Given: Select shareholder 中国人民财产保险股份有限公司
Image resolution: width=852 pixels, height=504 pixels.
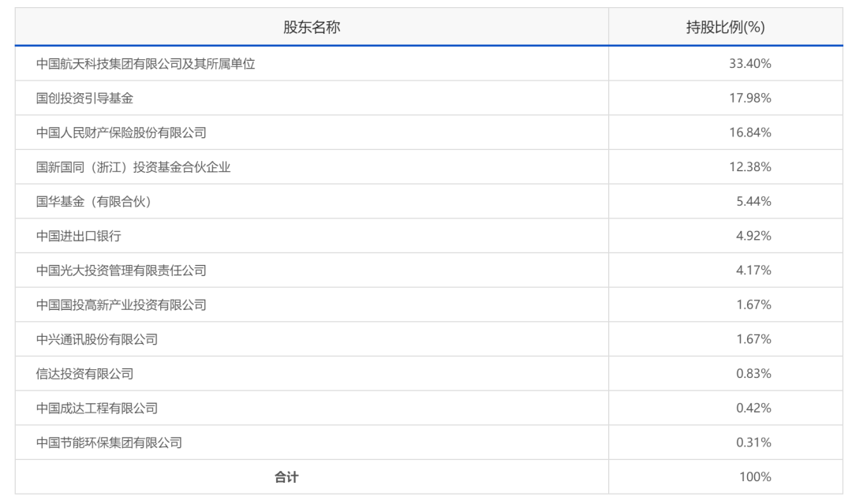Looking at the screenshot, I should coord(121,133).
